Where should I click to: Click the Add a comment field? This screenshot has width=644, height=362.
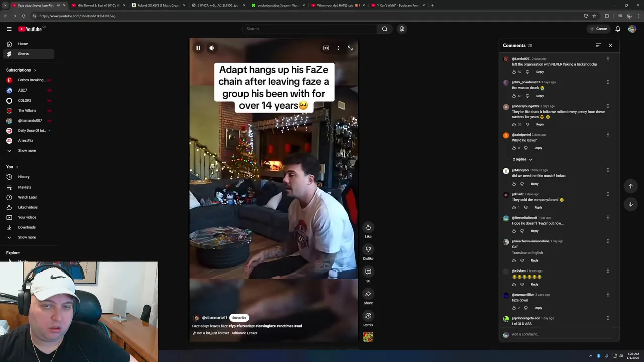tap(561, 334)
